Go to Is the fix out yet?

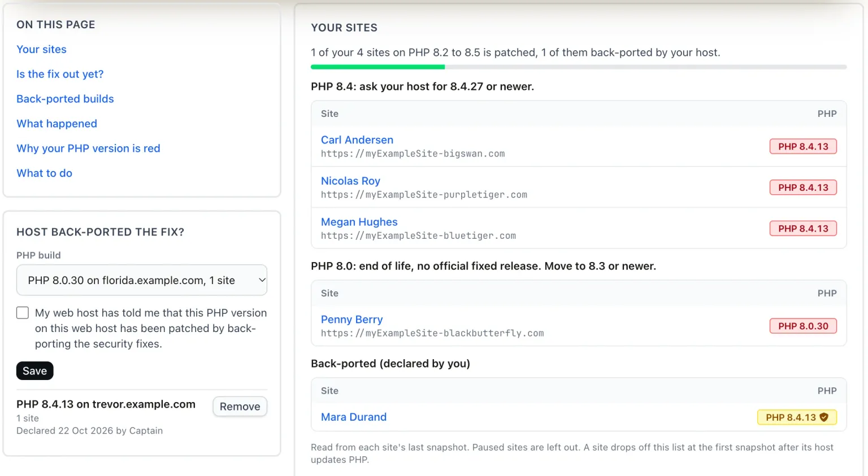[60, 74]
